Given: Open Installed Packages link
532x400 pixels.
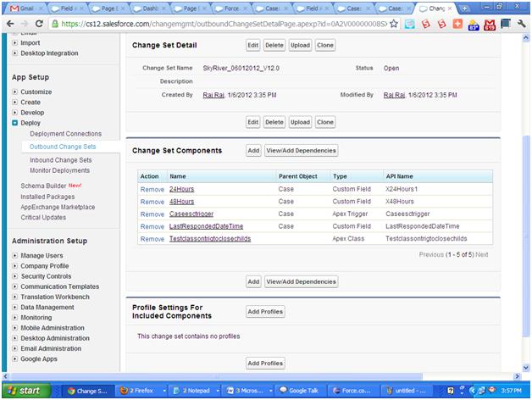Looking at the screenshot, I should (47, 197).
